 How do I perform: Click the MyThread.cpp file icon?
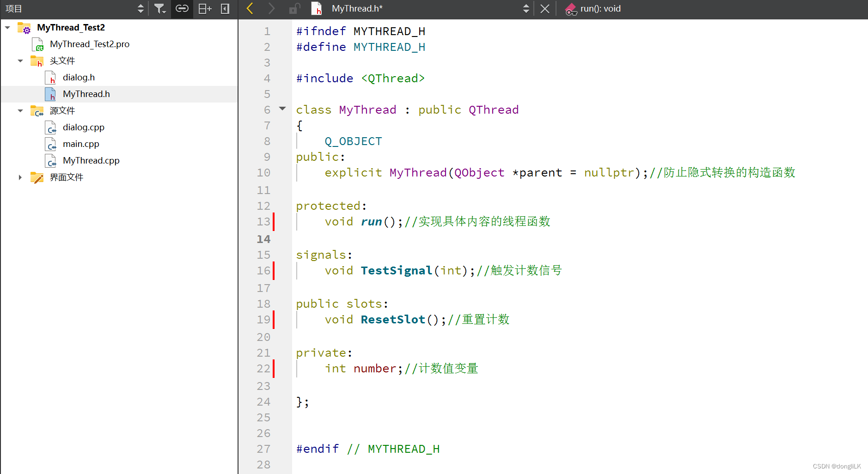[50, 161]
